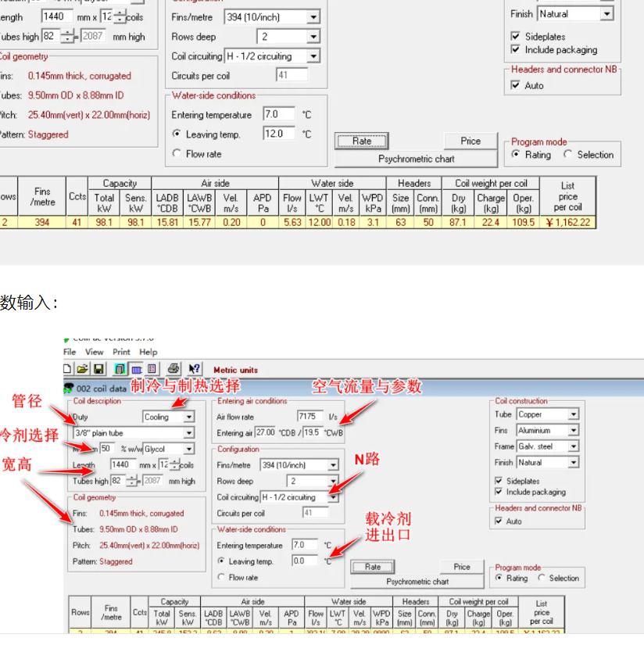Click the green-highlighted coil data toolbar icon
The height and width of the screenshot is (645, 644).
pyautogui.click(x=120, y=369)
